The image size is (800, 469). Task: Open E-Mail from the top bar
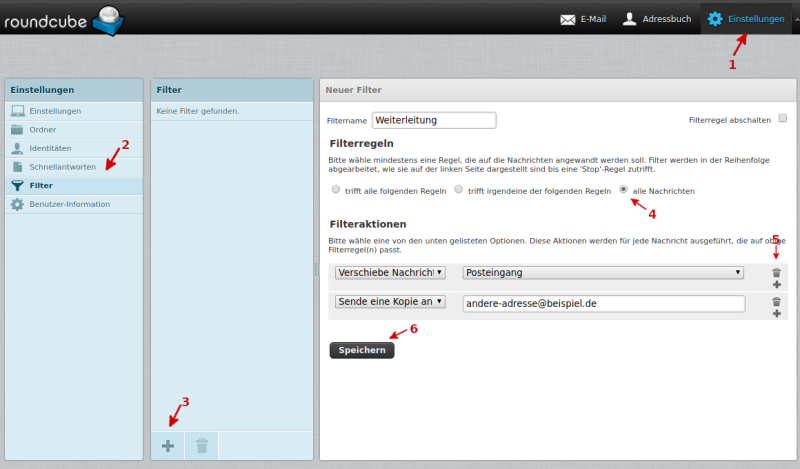583,19
